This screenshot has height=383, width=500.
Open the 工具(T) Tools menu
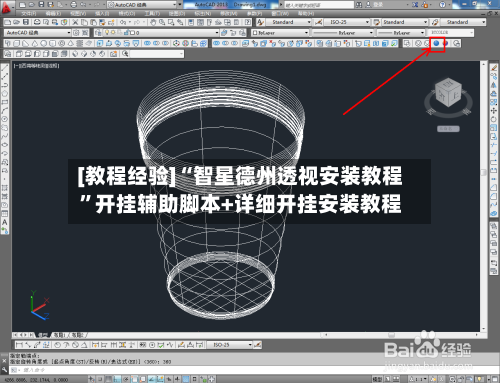coord(152,14)
